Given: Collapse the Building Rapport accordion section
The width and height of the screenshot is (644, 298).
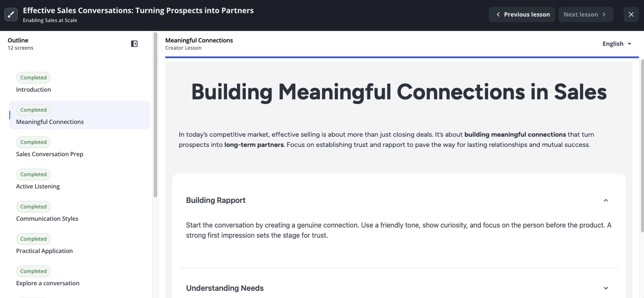Looking at the screenshot, I should [x=605, y=200].
